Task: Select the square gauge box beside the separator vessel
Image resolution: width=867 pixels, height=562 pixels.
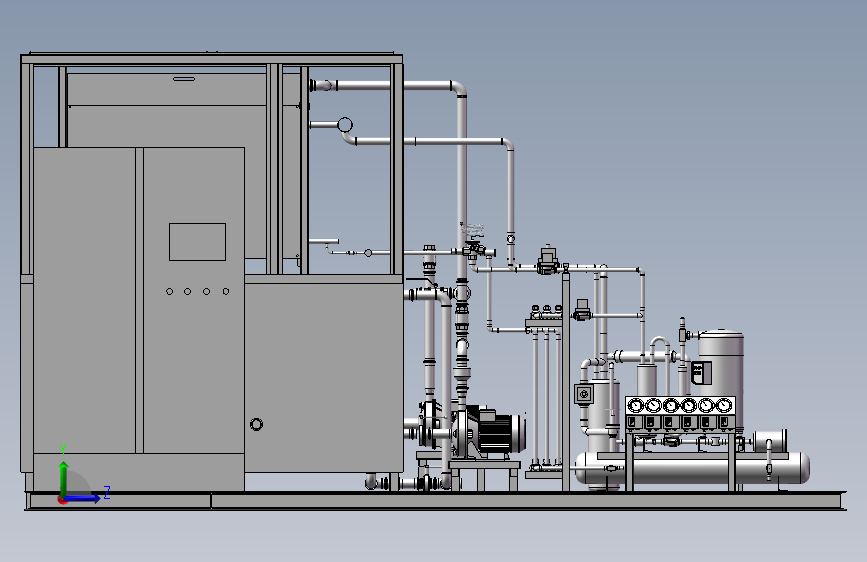Action: 583,394
